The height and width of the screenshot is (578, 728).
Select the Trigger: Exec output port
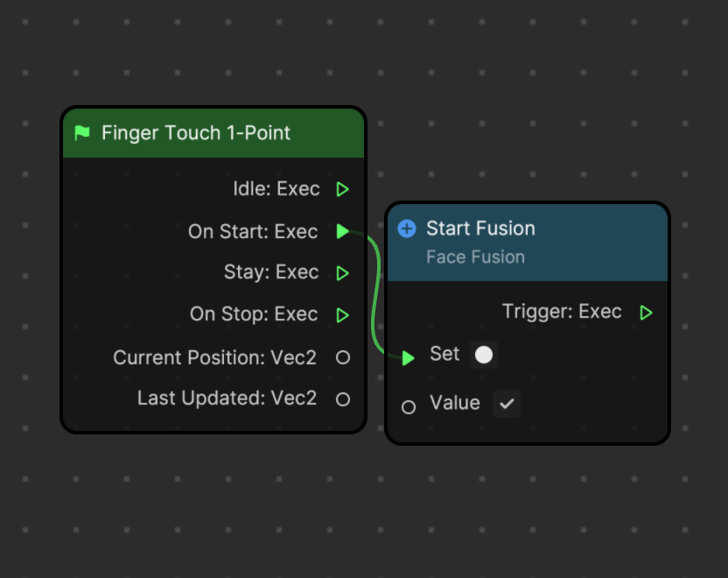pos(646,313)
